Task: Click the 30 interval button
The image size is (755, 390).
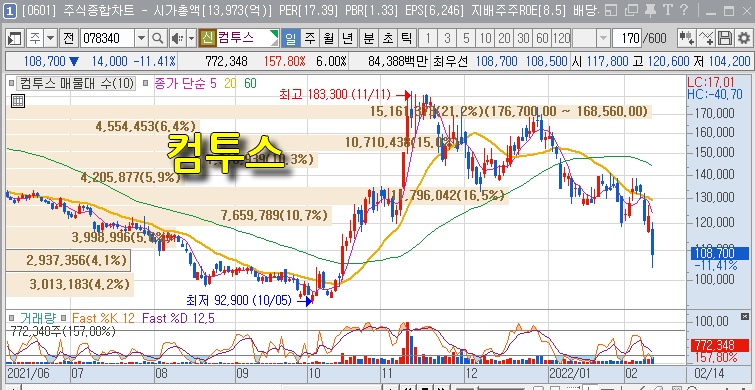Action: (x=523, y=38)
